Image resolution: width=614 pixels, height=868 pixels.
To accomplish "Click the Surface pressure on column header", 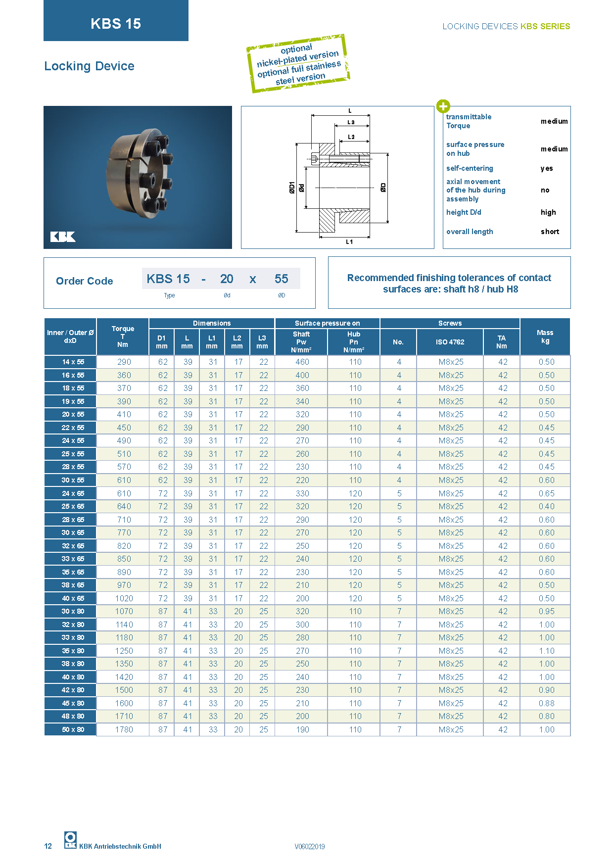I will (327, 323).
